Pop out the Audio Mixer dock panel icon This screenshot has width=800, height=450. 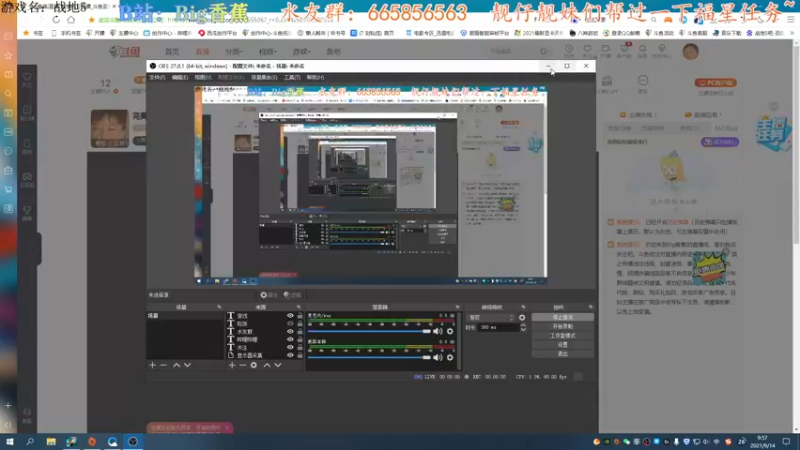457,307
